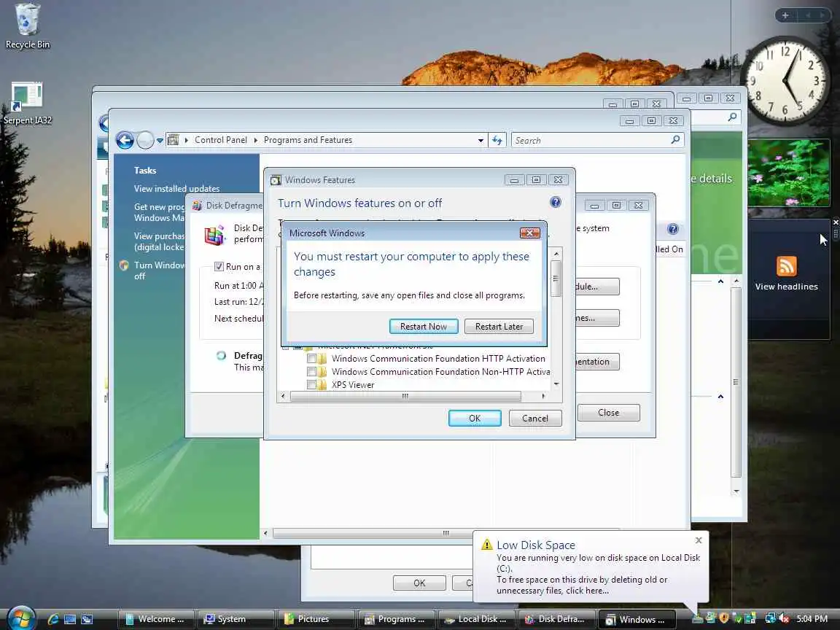
Task: Click the search magnifier in Programs and Features
Action: (675, 140)
